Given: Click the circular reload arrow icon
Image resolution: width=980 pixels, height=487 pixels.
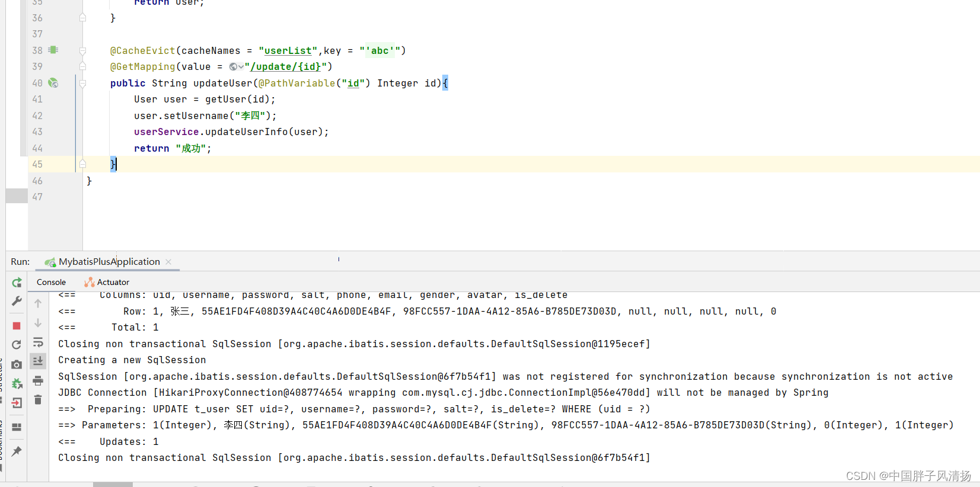Looking at the screenshot, I should [x=17, y=344].
